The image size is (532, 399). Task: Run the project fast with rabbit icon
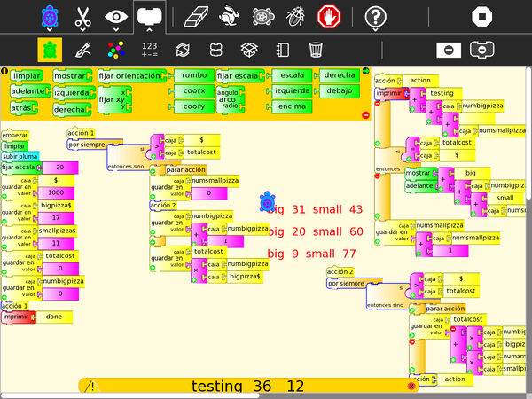click(227, 16)
